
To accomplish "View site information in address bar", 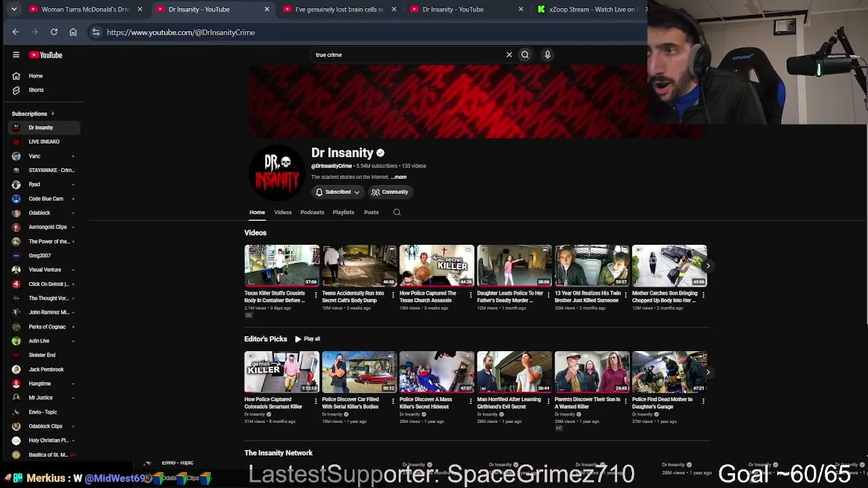I will click(x=96, y=32).
